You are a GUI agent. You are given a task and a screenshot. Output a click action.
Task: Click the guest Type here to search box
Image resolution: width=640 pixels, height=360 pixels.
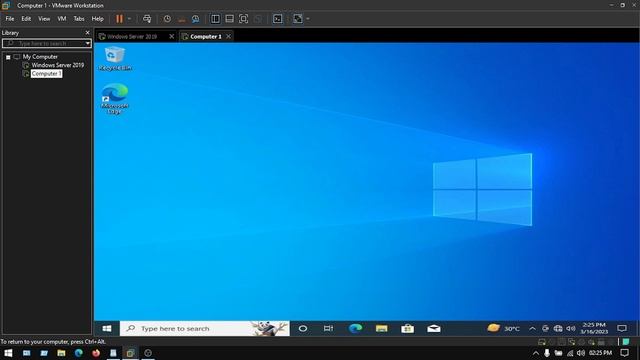(x=204, y=329)
